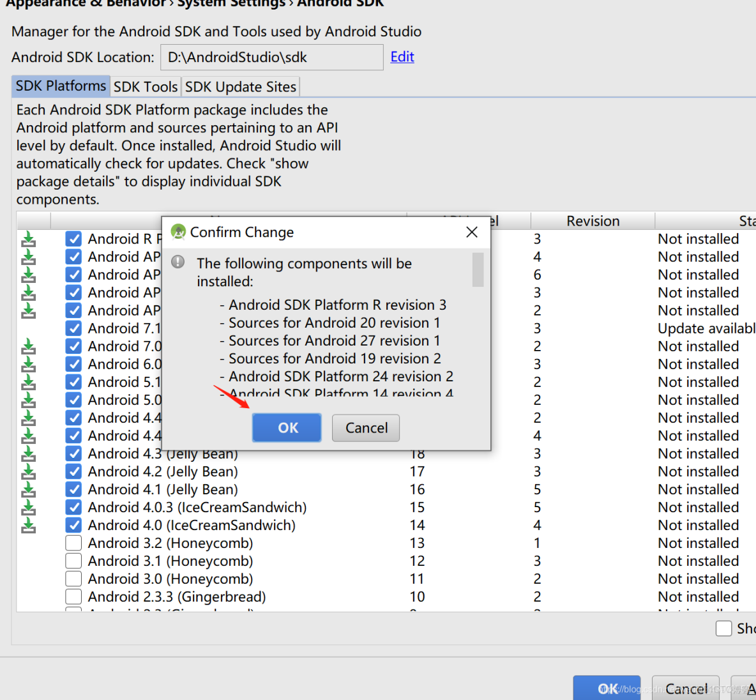Click API level 10 cell
This screenshot has height=700, width=756.
coord(417,597)
